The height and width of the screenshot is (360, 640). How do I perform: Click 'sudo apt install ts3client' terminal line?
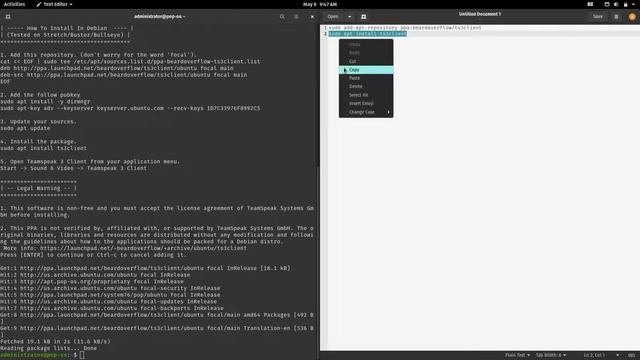click(43, 148)
